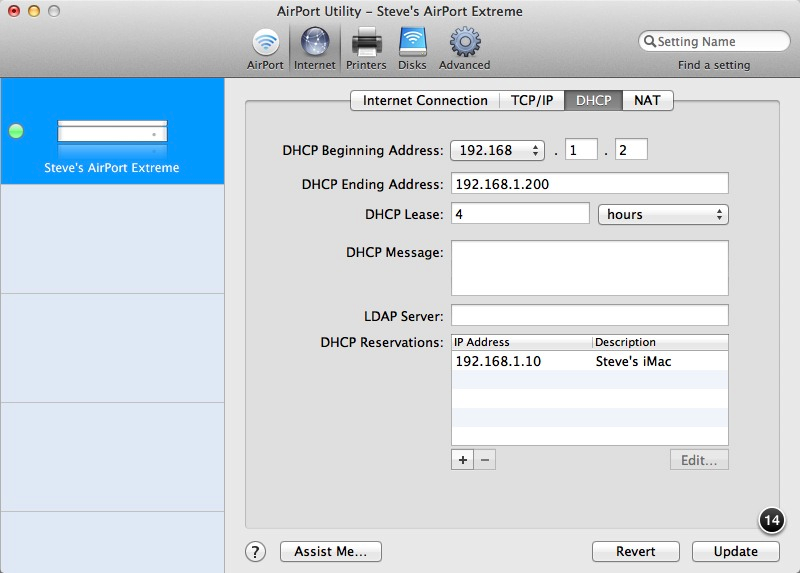Select the DHCP tab

(593, 100)
